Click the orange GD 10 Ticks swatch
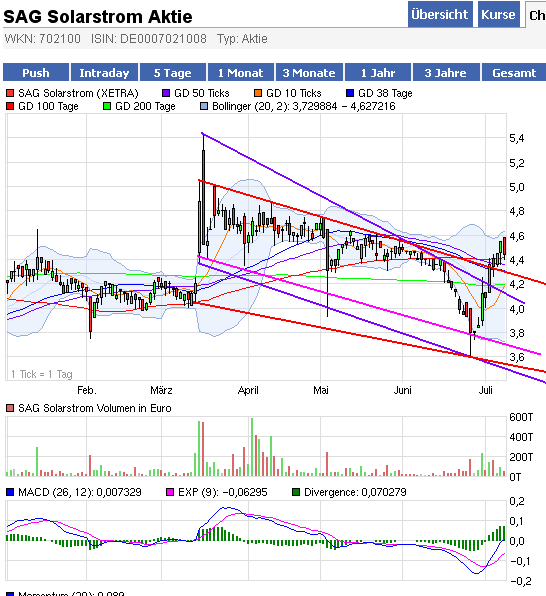Viewport: 546px width, 596px height. point(258,93)
